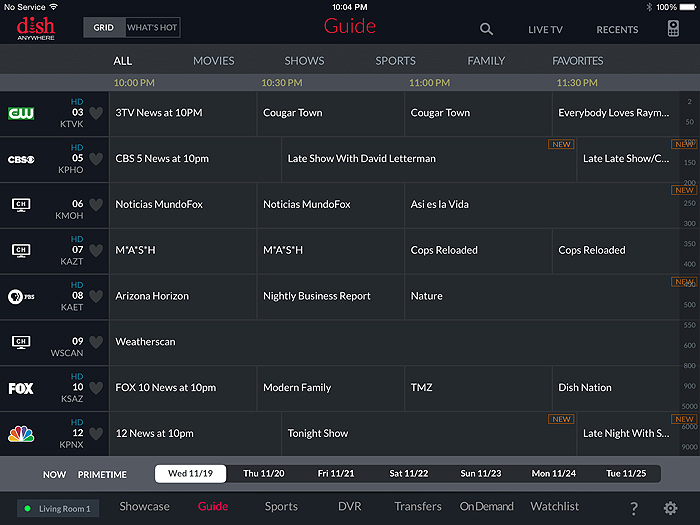Toggle heart favorite for channel 08 KAET
700x525 pixels.
[x=96, y=296]
